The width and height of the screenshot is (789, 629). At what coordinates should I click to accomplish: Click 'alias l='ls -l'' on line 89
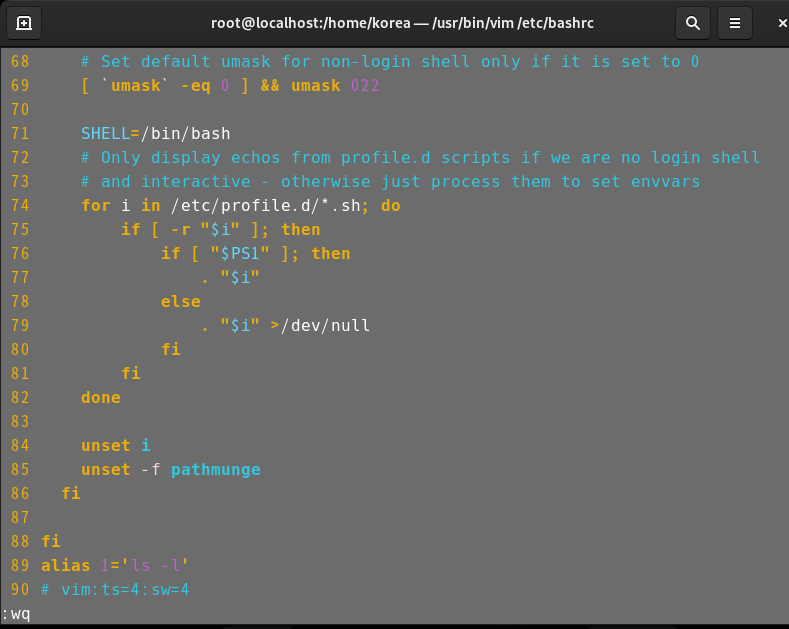(115, 566)
